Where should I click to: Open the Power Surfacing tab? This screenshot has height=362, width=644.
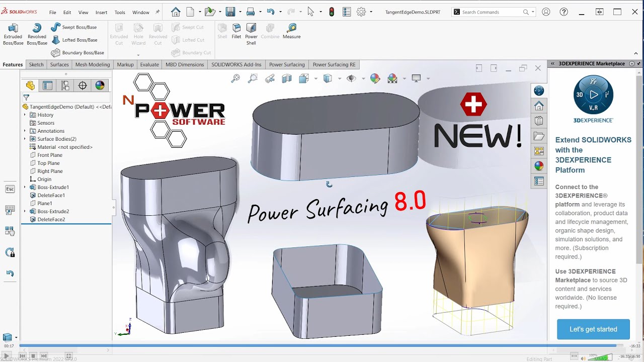click(x=287, y=64)
